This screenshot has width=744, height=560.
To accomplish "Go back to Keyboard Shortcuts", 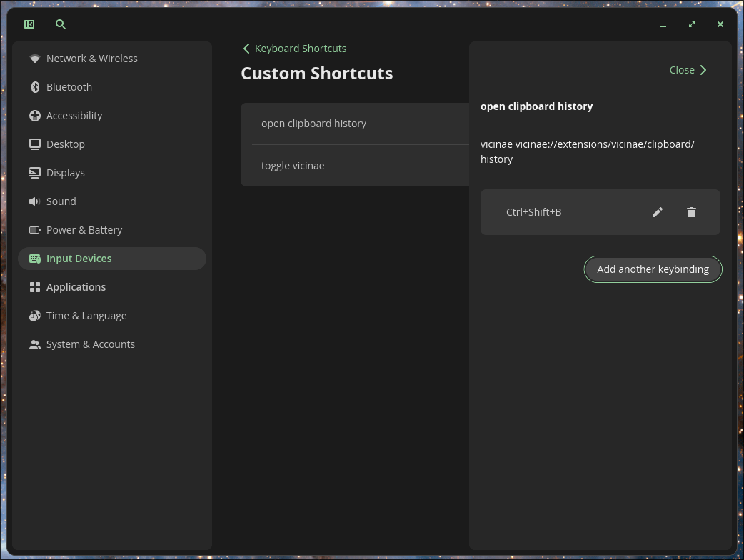I will click(294, 49).
